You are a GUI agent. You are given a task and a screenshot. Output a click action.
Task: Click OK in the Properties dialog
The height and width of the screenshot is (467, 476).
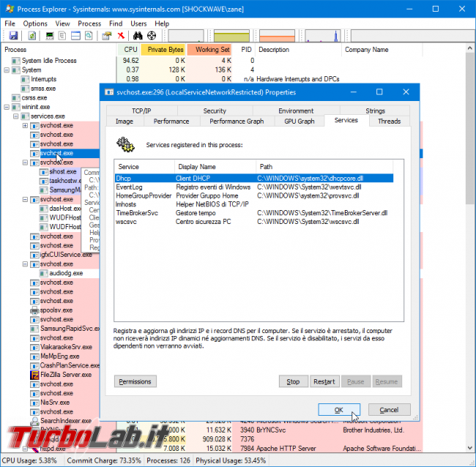pos(339,410)
